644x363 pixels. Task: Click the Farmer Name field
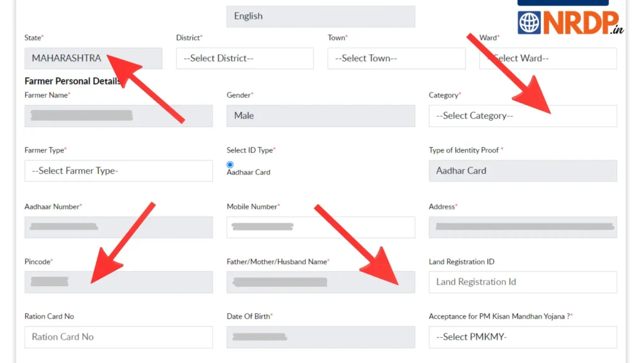tap(118, 116)
